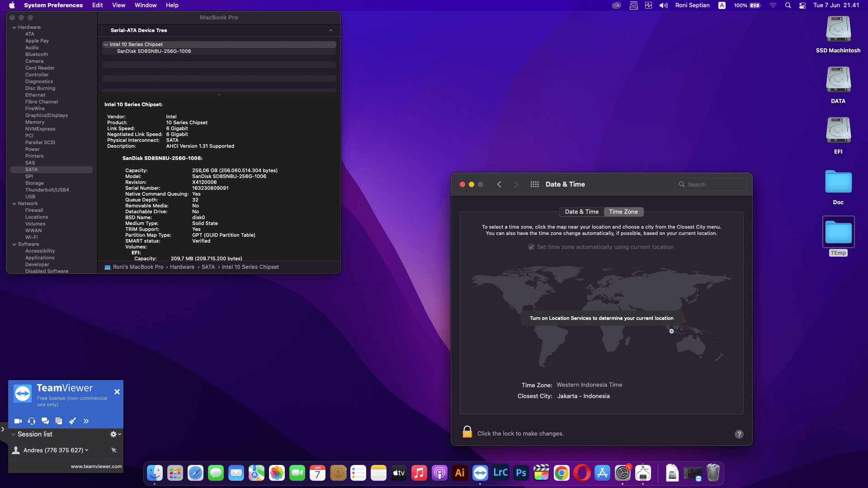Click the location dot on world map
868x488 pixels.
click(x=671, y=331)
